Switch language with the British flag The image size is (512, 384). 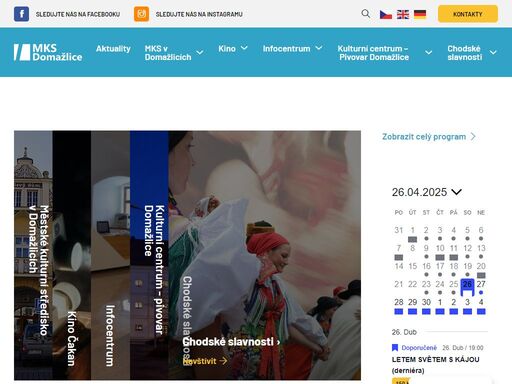coord(403,14)
